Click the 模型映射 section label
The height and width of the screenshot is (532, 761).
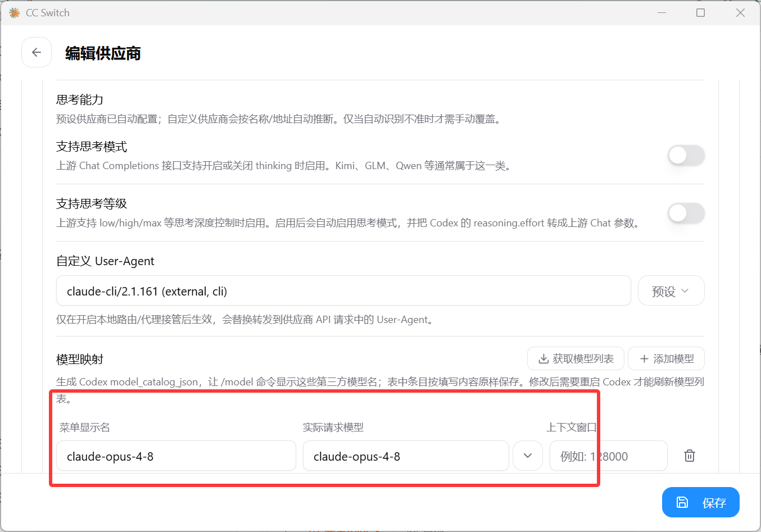pos(80,359)
